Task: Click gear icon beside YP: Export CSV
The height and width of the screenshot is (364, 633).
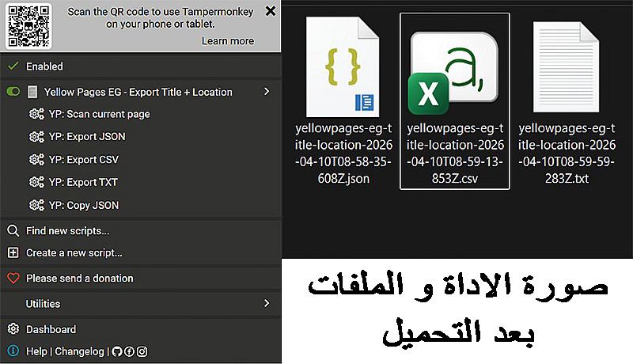Action: 36,159
